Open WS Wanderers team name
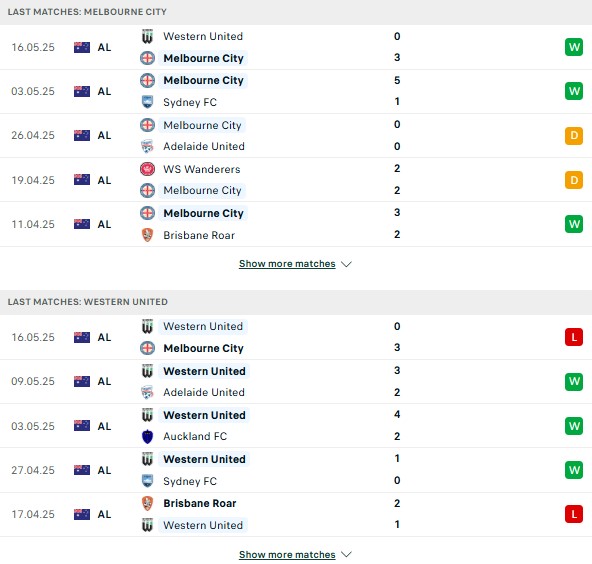The image size is (592, 564). [x=202, y=169]
